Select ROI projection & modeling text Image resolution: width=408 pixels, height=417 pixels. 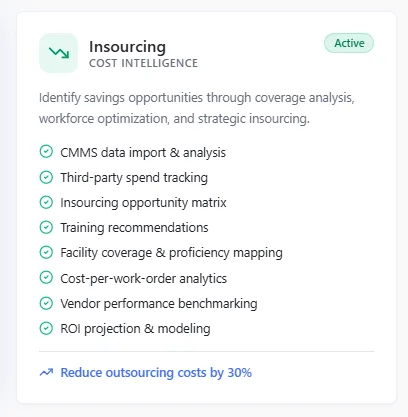135,329
